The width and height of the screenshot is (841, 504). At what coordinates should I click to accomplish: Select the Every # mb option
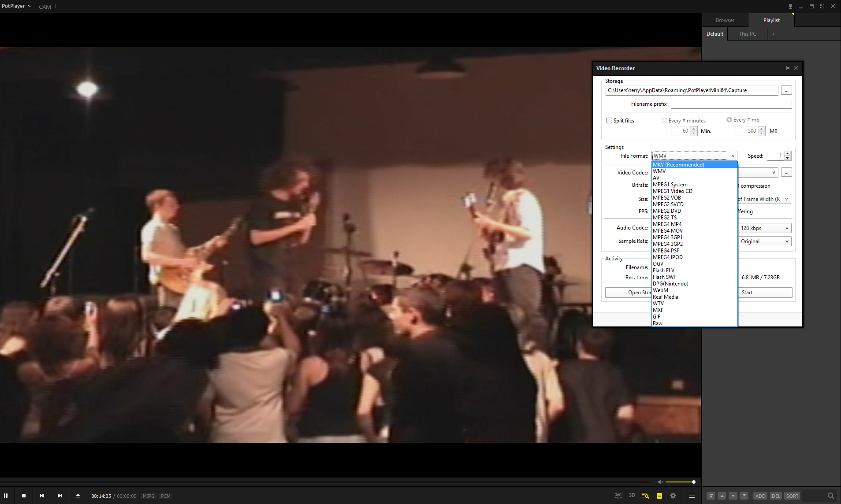coord(729,119)
